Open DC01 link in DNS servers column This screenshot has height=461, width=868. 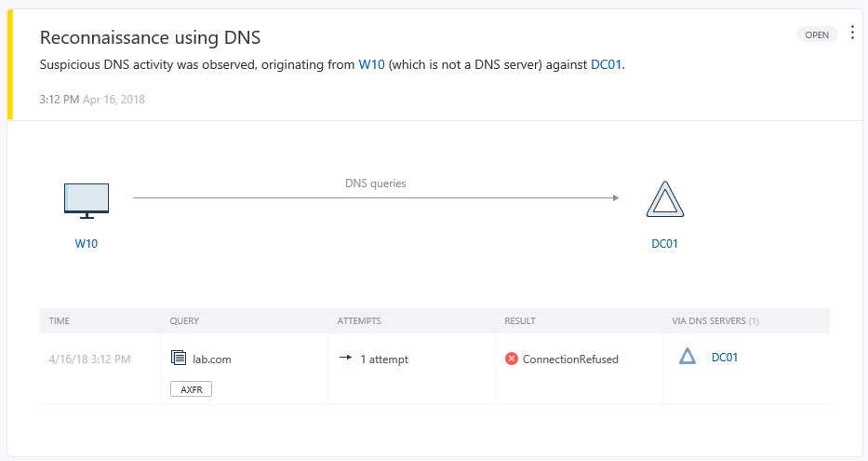pos(724,357)
